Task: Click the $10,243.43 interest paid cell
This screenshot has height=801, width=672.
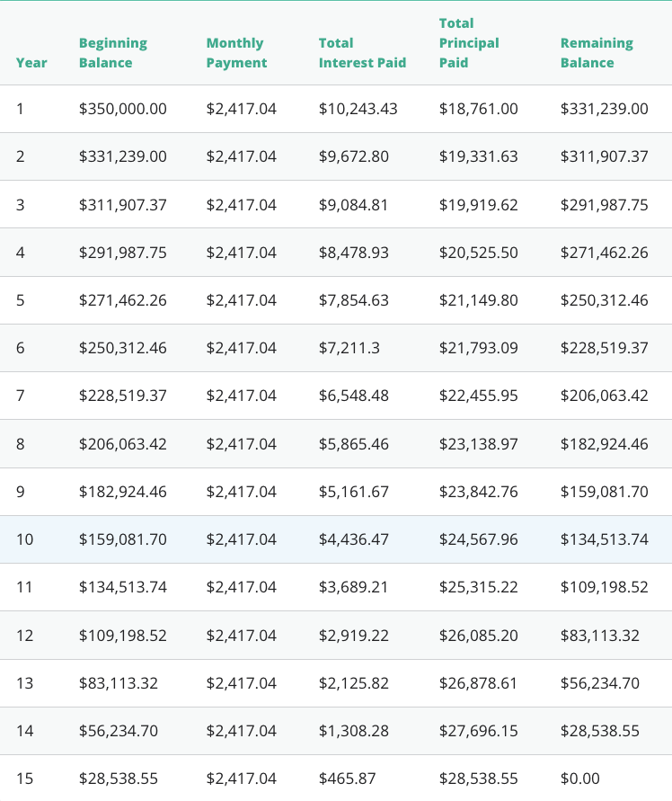Action: (358, 110)
